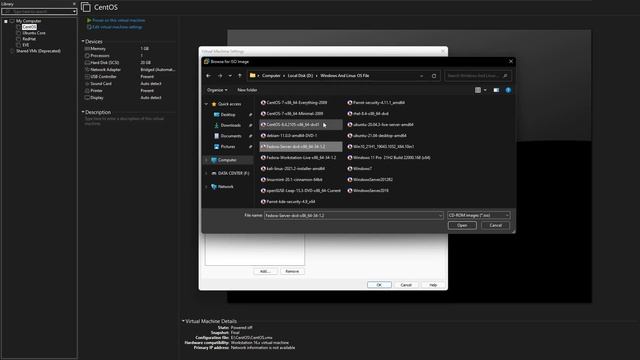
Task: Collapse the Quick access tree node
Action: 206,104
